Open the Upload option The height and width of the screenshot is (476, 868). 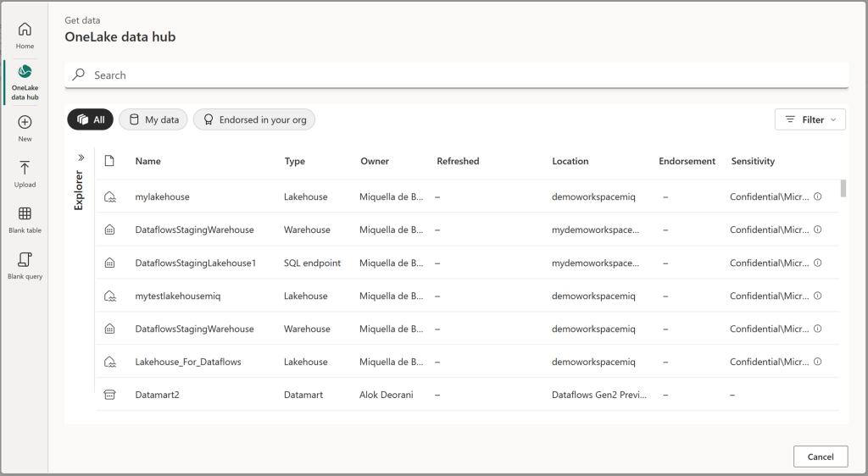(x=25, y=174)
